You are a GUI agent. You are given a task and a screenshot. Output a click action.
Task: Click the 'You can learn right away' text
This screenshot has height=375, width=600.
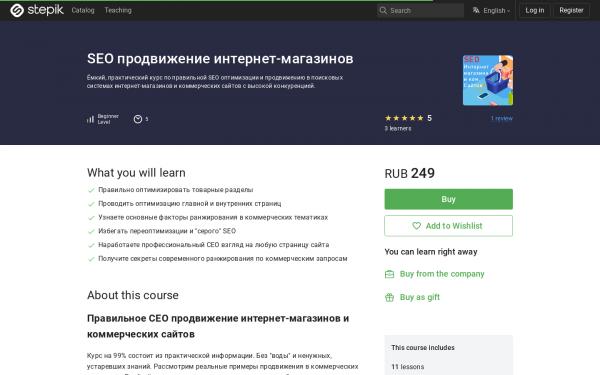431,252
